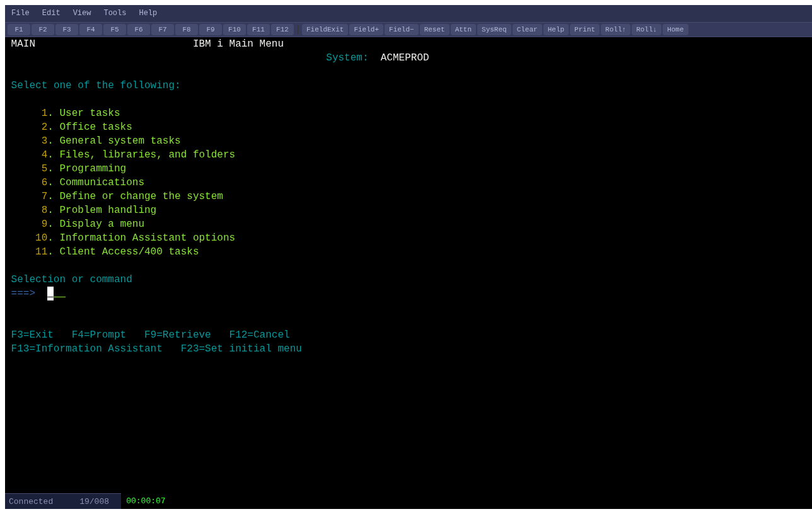This screenshot has width=812, height=514.
Task: Click the Roll↓ toolbar button
Action: [x=646, y=30]
